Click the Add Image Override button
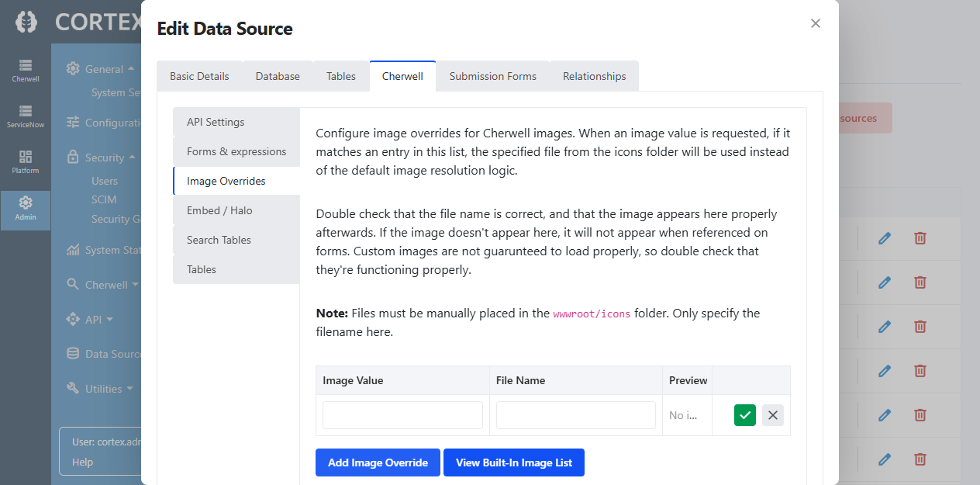980x485 pixels. 378,462
